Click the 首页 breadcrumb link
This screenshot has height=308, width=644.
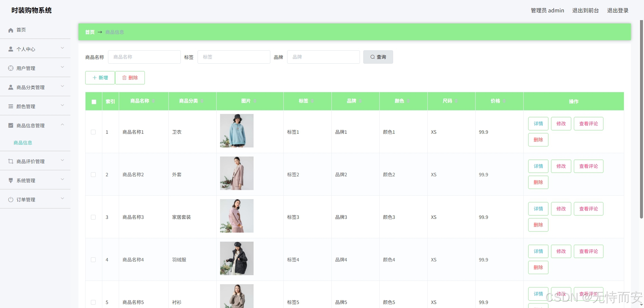pyautogui.click(x=90, y=32)
